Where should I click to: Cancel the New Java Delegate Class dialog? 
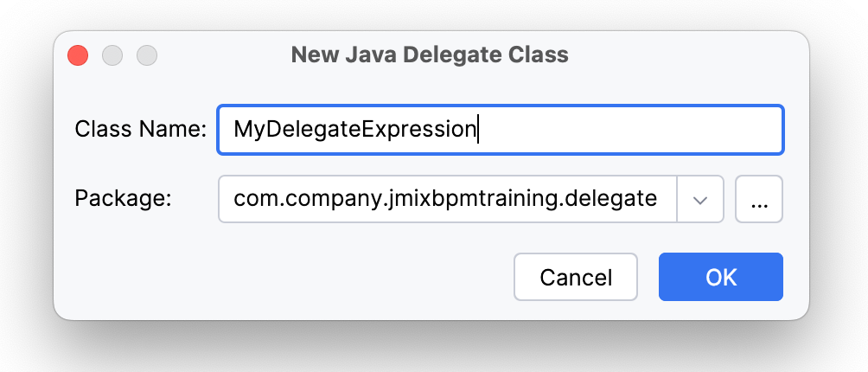coord(576,277)
